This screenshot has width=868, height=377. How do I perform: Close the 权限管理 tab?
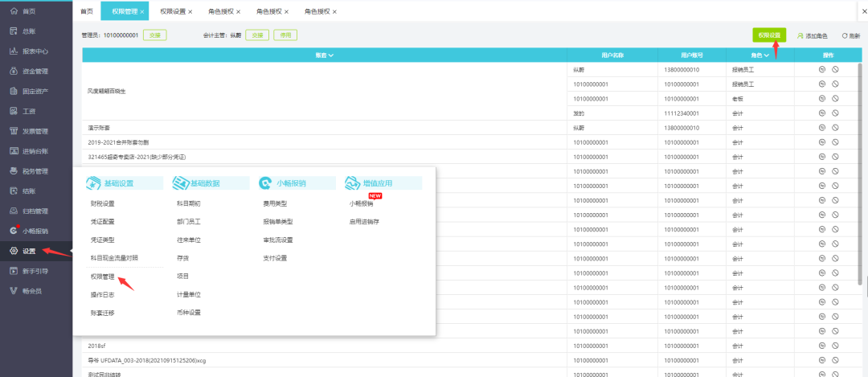[x=142, y=12]
